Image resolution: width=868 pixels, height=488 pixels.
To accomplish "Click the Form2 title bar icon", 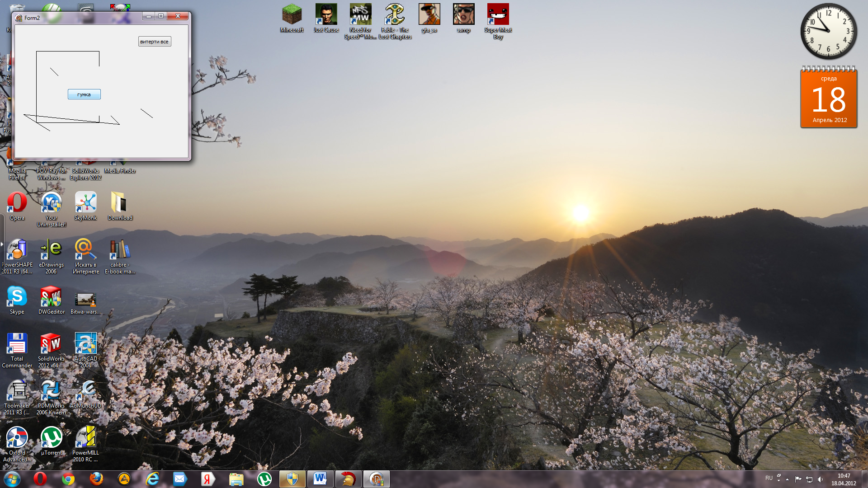I will click(x=19, y=18).
